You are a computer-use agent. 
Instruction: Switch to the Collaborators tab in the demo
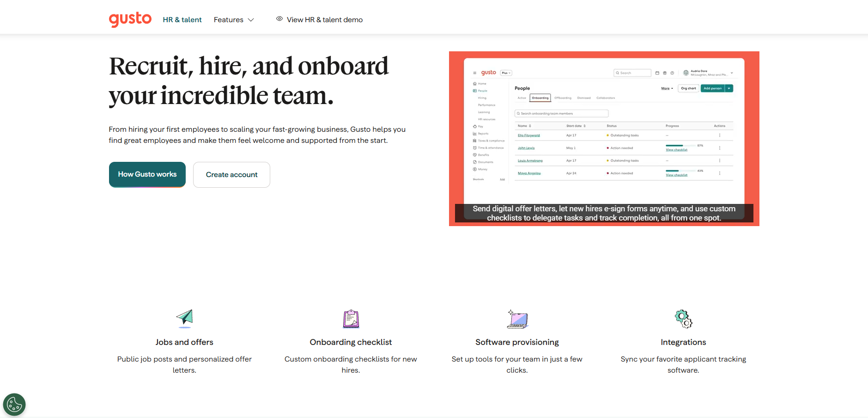click(x=606, y=98)
